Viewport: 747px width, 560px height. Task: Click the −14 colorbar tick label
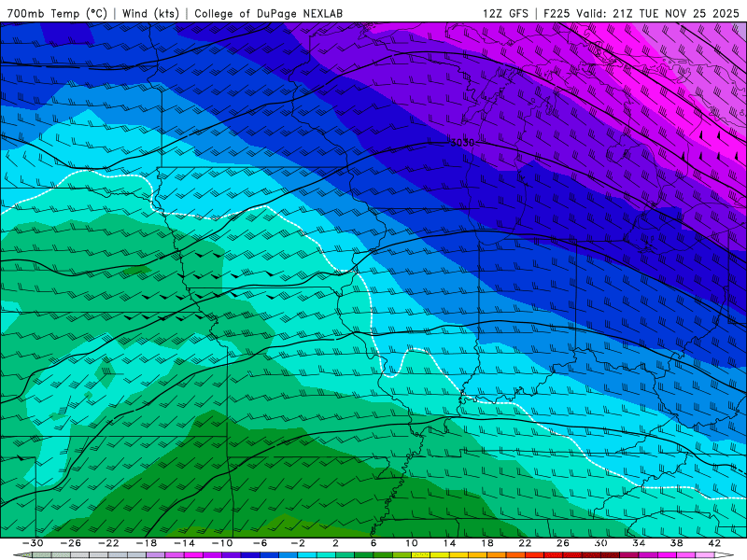pyautogui.click(x=184, y=543)
